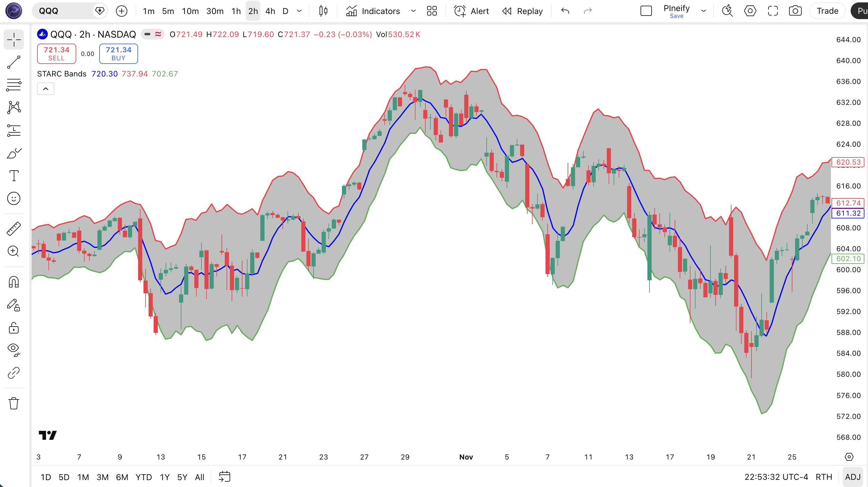Click the 721.34 BUY button

[119, 53]
